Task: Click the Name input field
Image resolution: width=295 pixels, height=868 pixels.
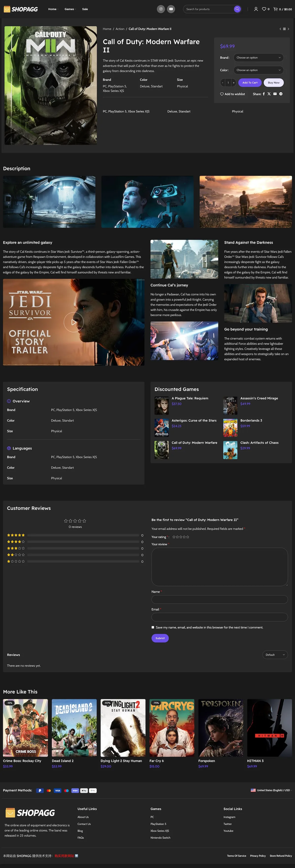Action: (220, 600)
